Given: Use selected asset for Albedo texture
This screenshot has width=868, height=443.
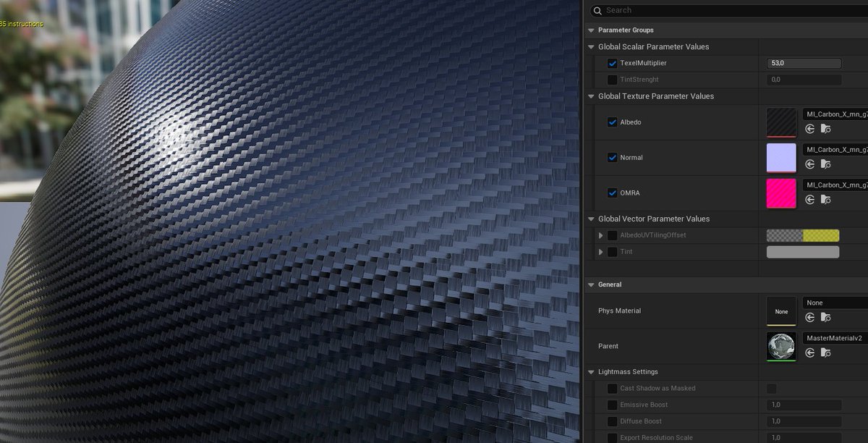Looking at the screenshot, I should [x=810, y=129].
